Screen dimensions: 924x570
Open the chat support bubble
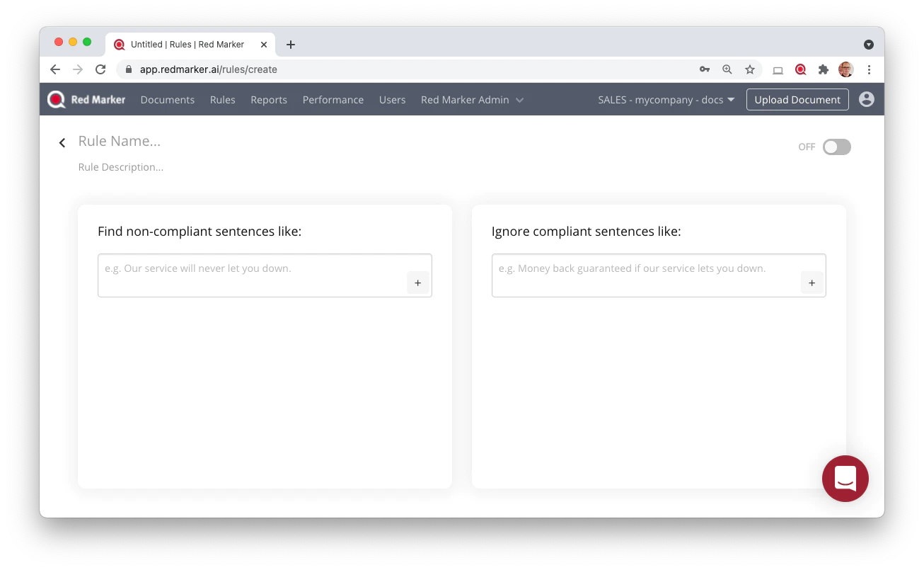pyautogui.click(x=845, y=479)
